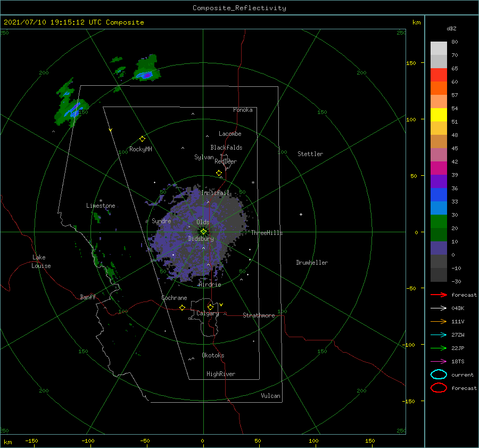The height and width of the screenshot is (448, 479).
Task: Select the magenta 18TS arrow legend icon
Action: pos(439,362)
